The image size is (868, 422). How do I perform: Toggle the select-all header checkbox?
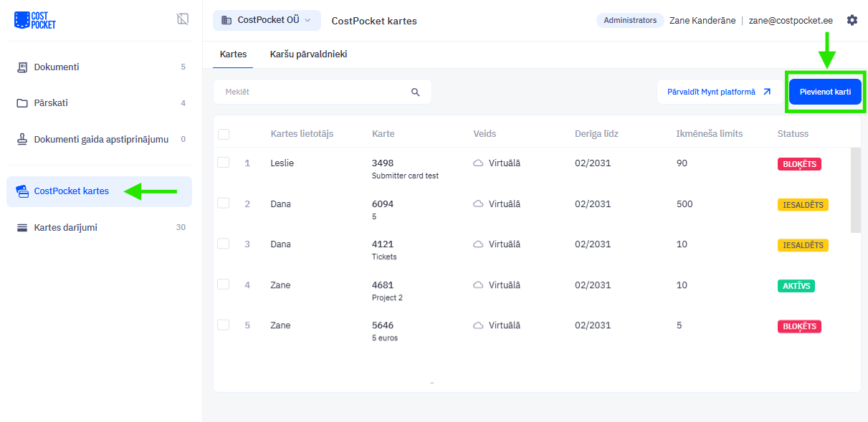pyautogui.click(x=224, y=134)
